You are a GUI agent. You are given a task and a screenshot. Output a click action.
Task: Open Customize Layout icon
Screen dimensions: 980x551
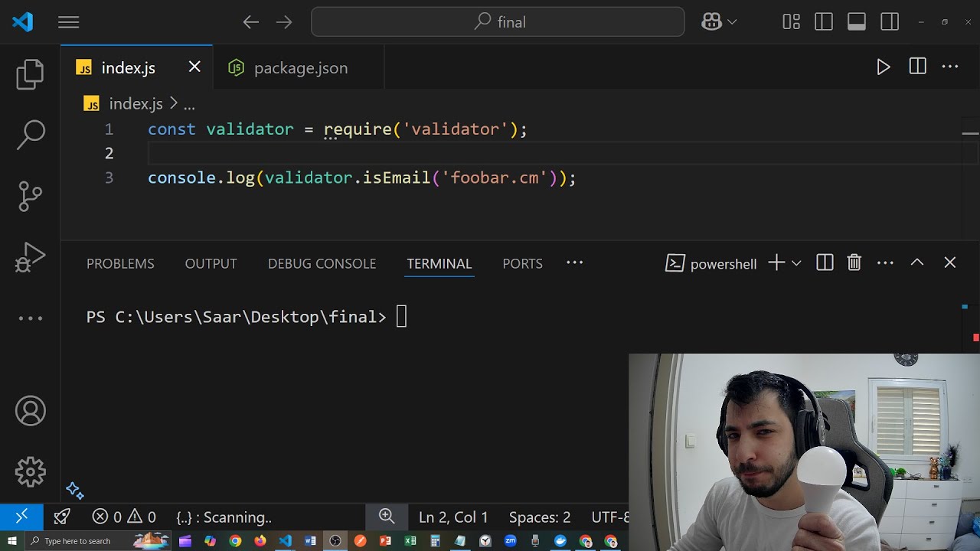791,22
